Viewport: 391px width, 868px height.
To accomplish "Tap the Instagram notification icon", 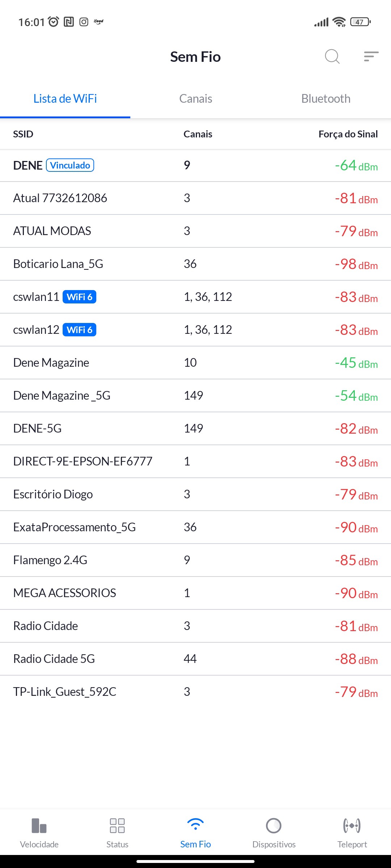I will 84,22.
